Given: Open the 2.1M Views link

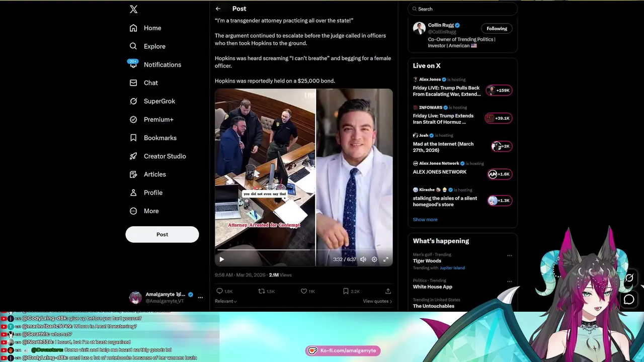Looking at the screenshot, I should 280,275.
